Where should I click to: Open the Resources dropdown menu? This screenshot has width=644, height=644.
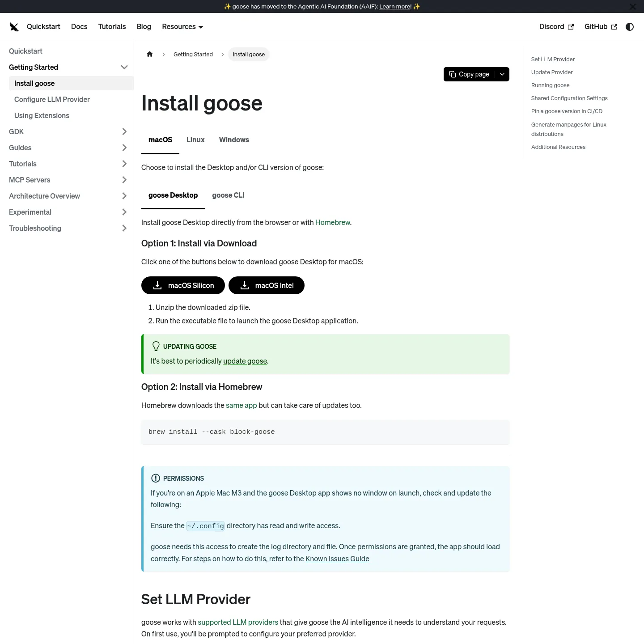(182, 27)
